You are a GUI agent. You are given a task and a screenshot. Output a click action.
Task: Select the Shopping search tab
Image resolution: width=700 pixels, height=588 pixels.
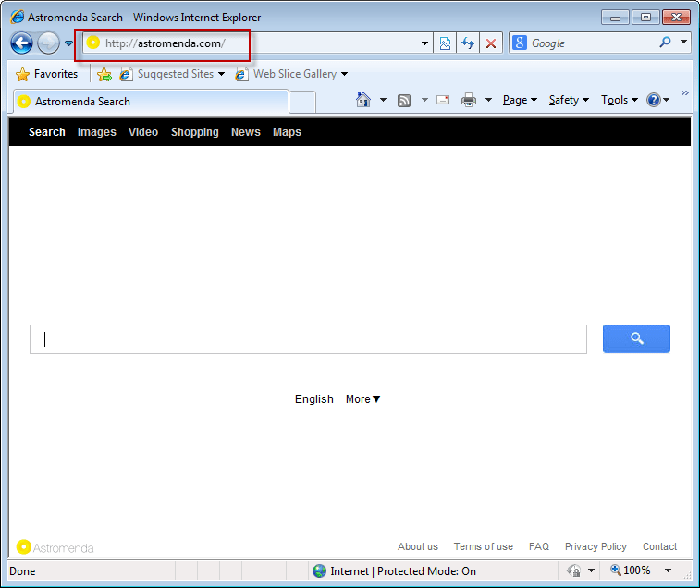(x=194, y=132)
